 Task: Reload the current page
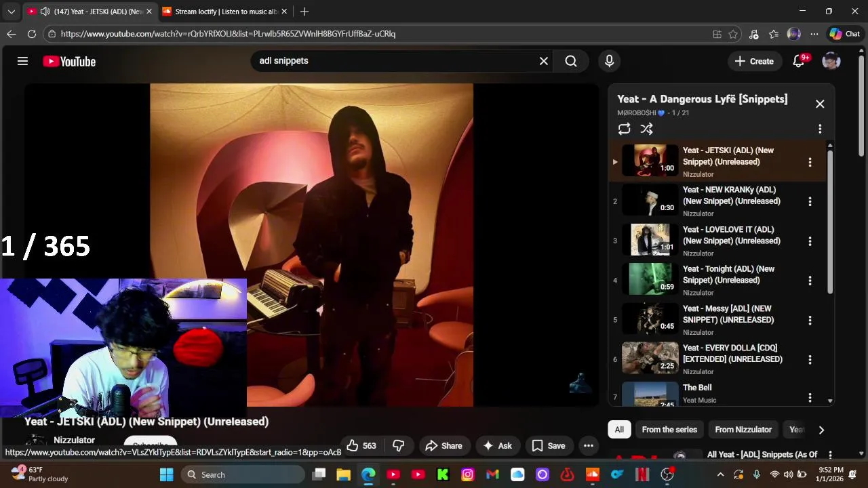32,34
